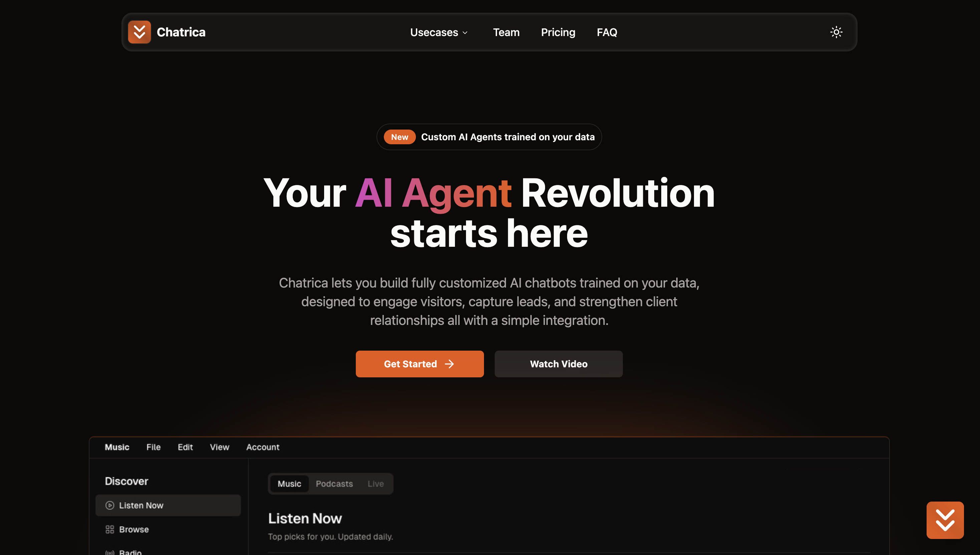Click the Browse grid icon
The image size is (980, 555).
pos(110,529)
